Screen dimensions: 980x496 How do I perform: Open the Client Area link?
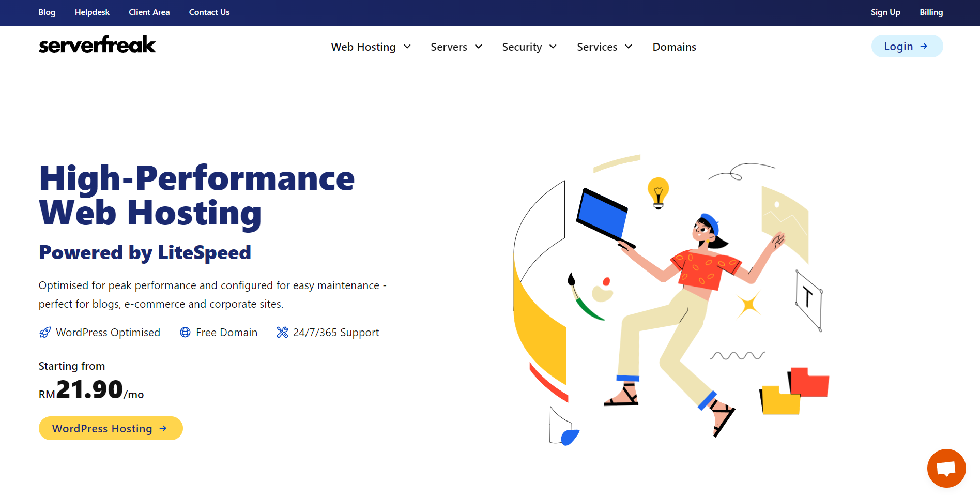[149, 12]
